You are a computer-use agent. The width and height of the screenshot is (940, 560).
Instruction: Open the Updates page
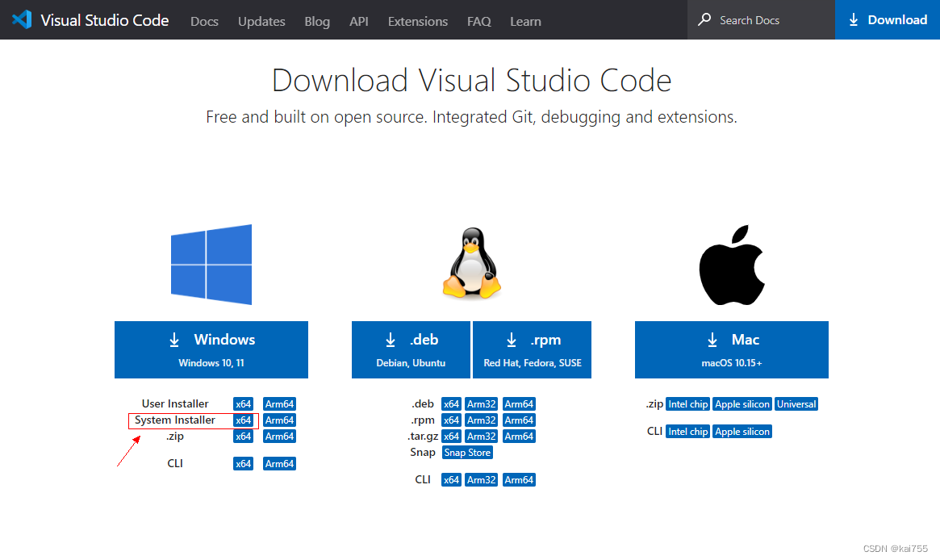(261, 22)
